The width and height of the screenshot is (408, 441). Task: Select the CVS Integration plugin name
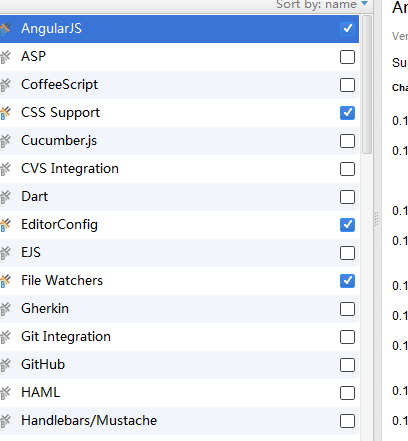tap(70, 169)
